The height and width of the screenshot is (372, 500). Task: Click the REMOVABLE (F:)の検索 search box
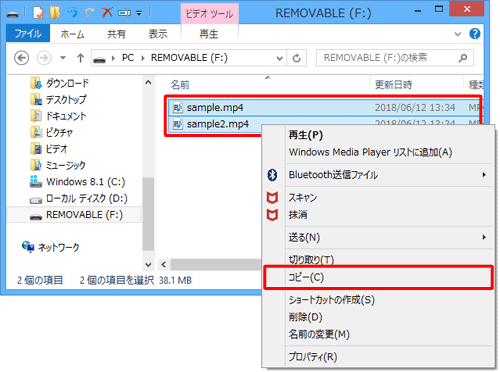[395, 58]
